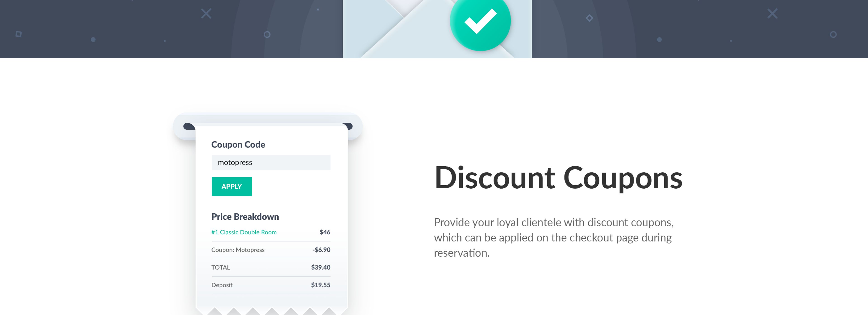Click the -$6.90 discount amount
Screen dimensions: 868x315
point(321,250)
